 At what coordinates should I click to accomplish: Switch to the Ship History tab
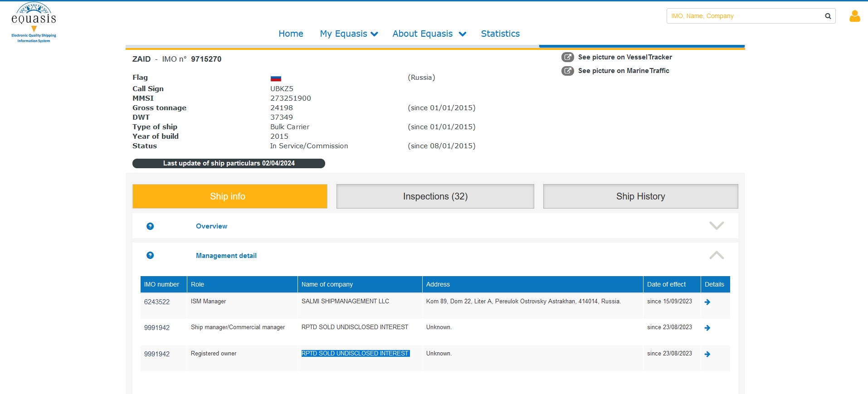click(641, 196)
